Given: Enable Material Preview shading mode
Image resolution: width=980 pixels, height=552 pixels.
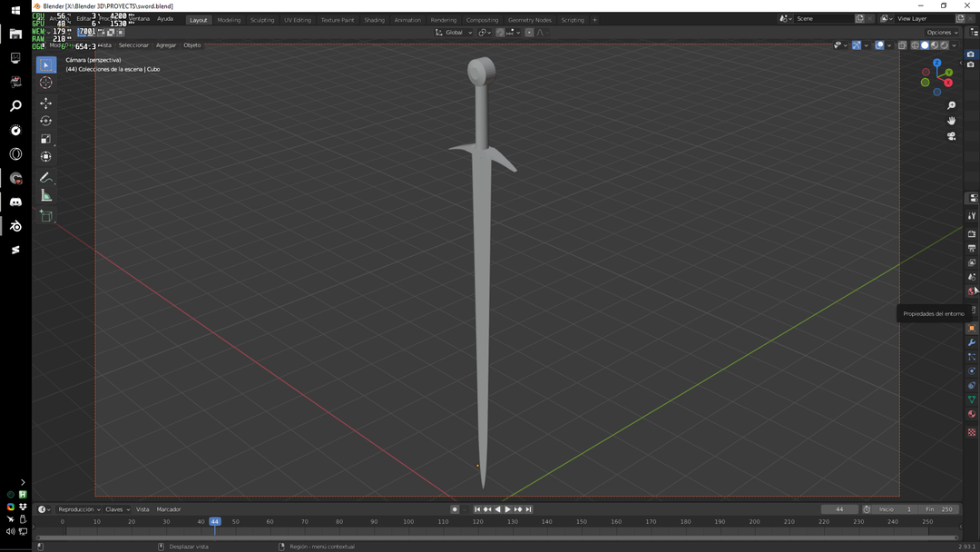Looking at the screenshot, I should point(936,44).
